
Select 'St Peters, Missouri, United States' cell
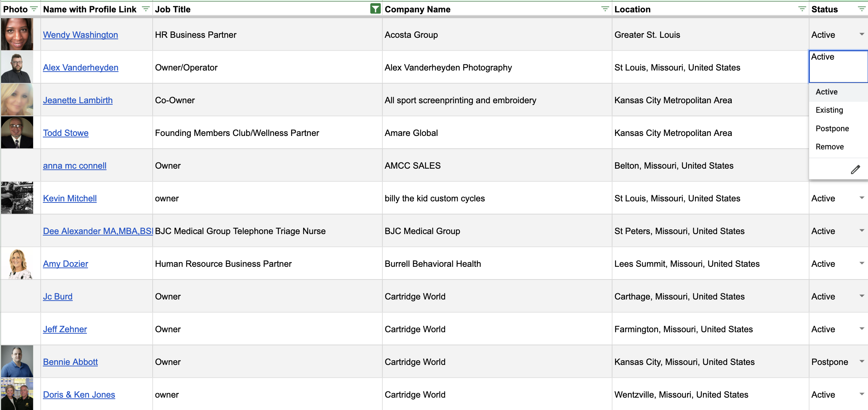click(710, 231)
